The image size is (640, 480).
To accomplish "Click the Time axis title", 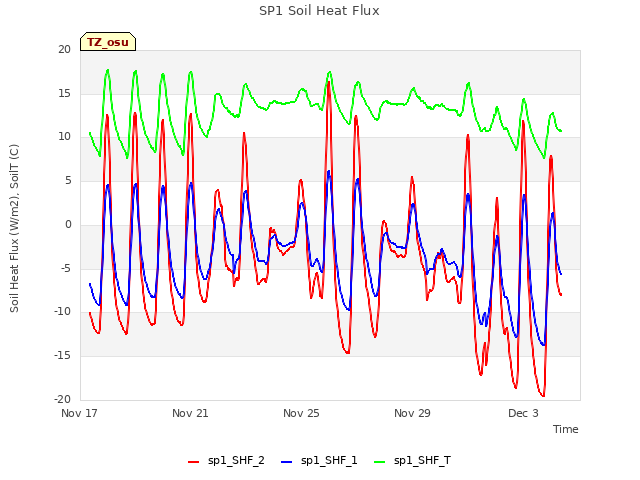I will (x=566, y=429).
